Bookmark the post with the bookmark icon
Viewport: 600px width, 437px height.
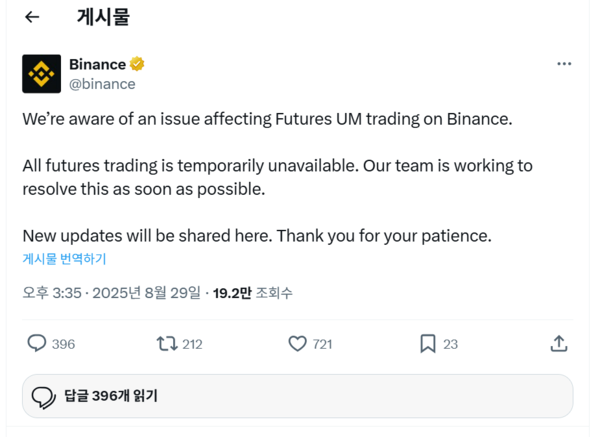(x=427, y=343)
